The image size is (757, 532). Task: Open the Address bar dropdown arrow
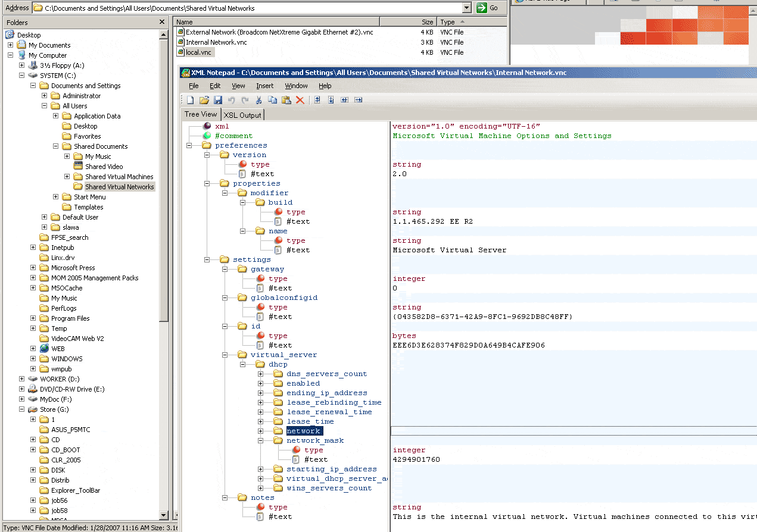pyautogui.click(x=466, y=8)
